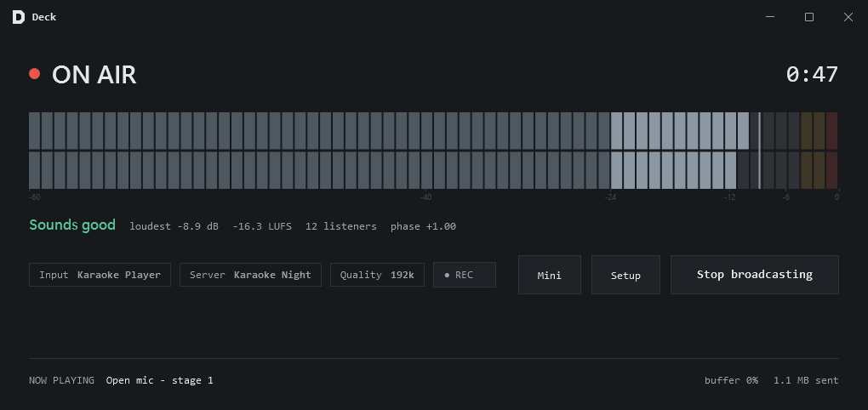Viewport: 868px width, 410px height.
Task: Click the 12 listeners count
Action: (x=341, y=226)
